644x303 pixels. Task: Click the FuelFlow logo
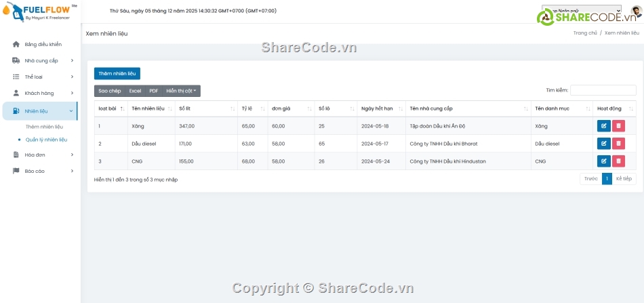[x=41, y=12]
